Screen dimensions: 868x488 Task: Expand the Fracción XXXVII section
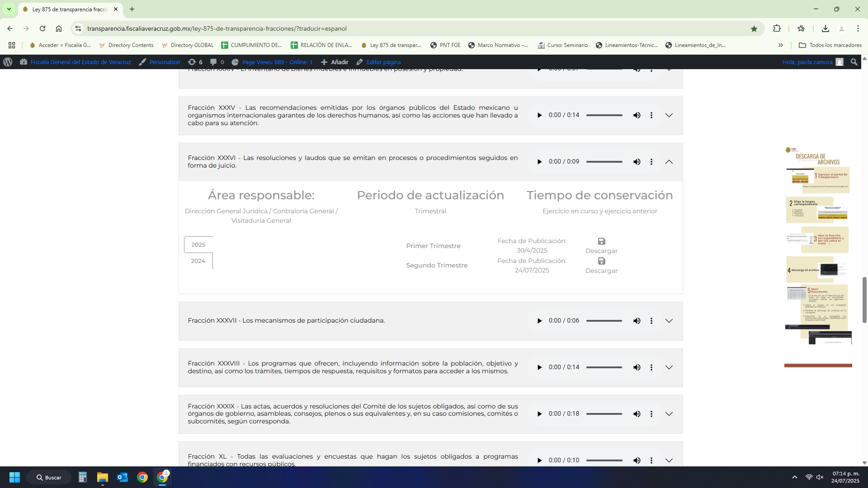coord(669,321)
